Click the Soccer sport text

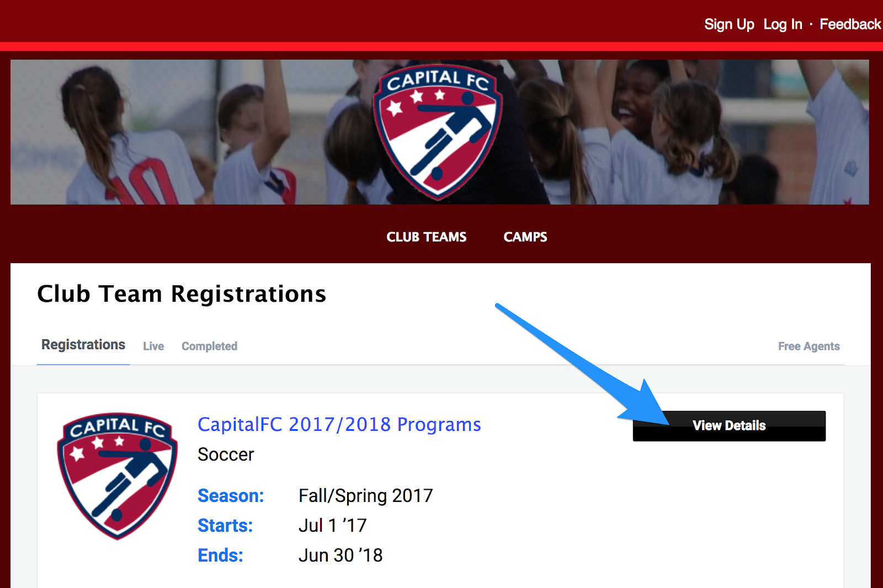point(226,455)
